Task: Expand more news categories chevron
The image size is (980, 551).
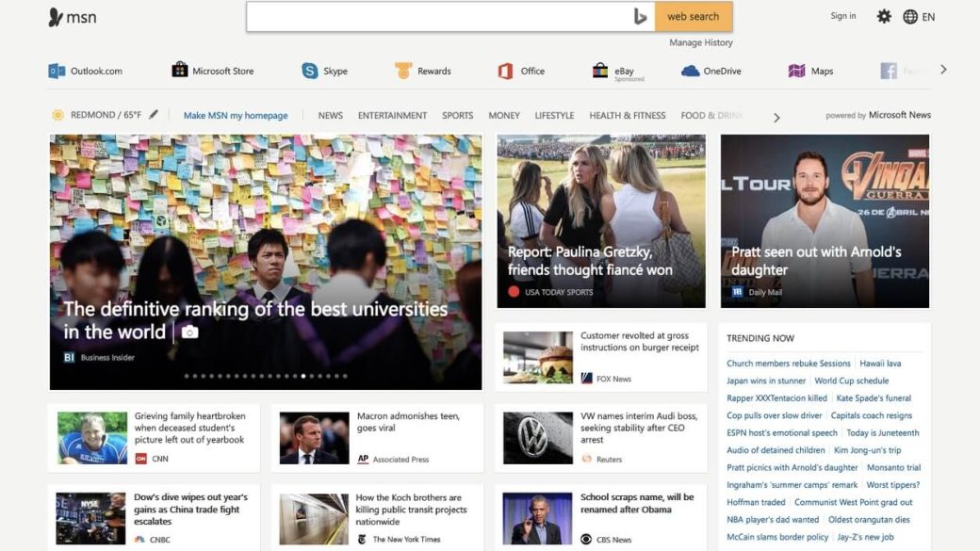Action: pos(776,118)
